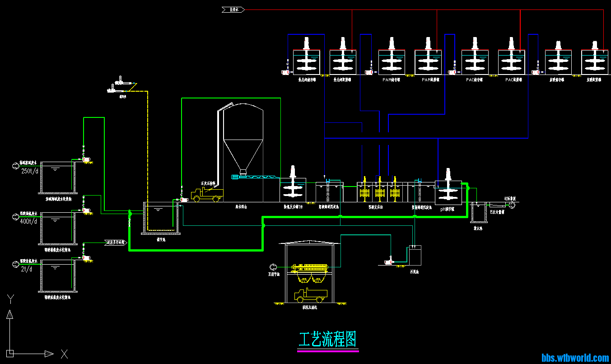Select the clear water pool after the pH tank
Screen dimensions: 611x364
tap(478, 213)
